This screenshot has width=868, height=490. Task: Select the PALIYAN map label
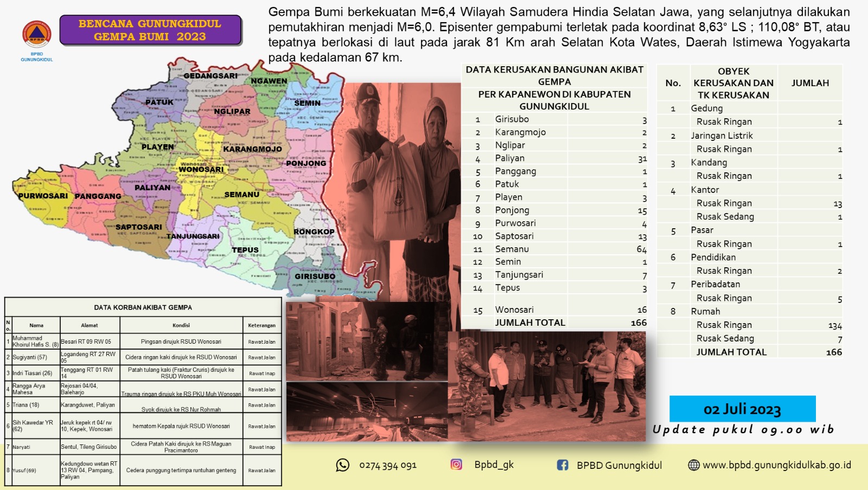(152, 188)
